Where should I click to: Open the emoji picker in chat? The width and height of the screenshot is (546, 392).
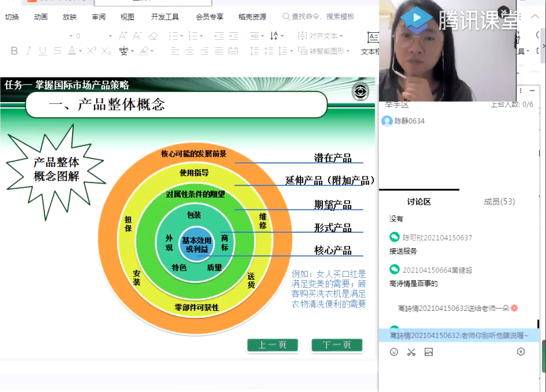click(x=394, y=352)
